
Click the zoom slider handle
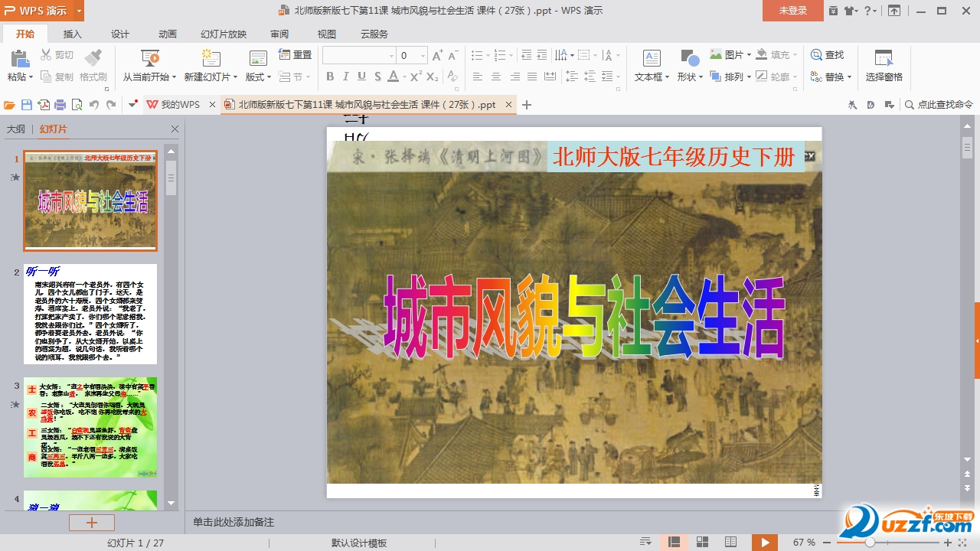pos(870,542)
